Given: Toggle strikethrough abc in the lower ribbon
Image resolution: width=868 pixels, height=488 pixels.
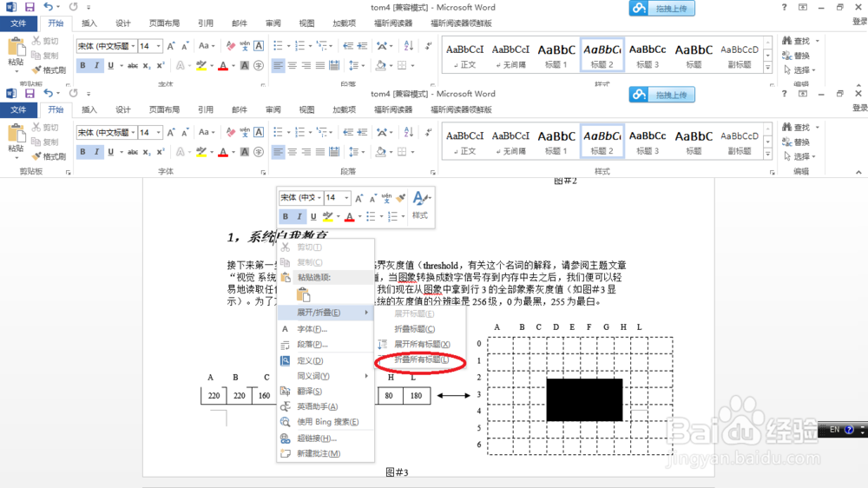Looking at the screenshot, I should click(133, 152).
